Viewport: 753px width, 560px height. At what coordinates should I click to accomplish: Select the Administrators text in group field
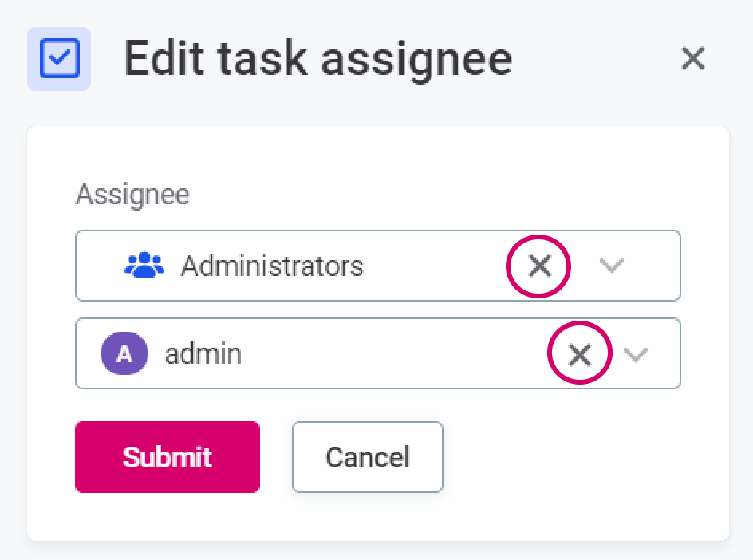tap(272, 266)
